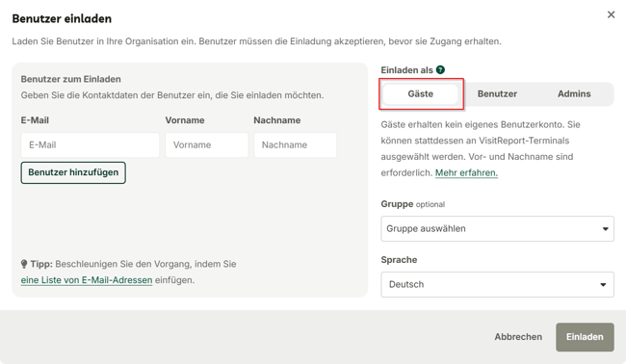
Task: Focus the E-Mail input field
Action: 91,144
